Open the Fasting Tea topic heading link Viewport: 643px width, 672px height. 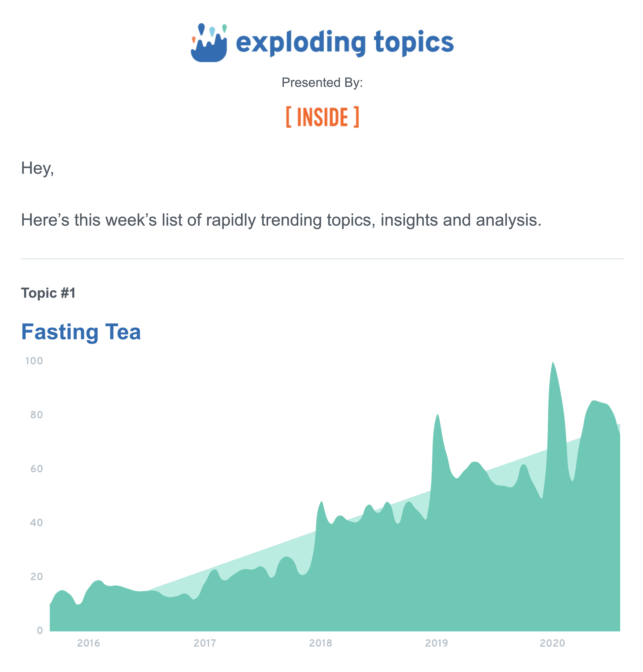(x=81, y=332)
